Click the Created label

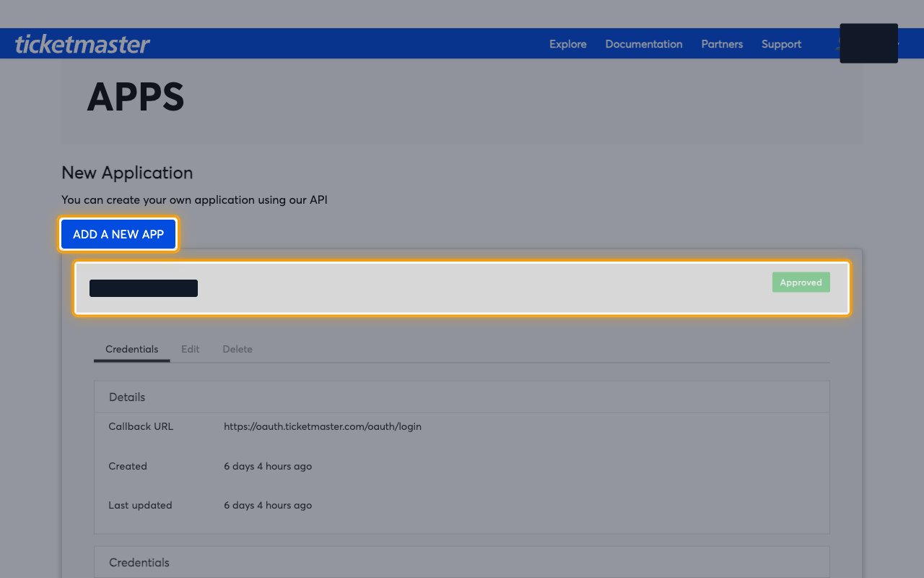click(128, 466)
